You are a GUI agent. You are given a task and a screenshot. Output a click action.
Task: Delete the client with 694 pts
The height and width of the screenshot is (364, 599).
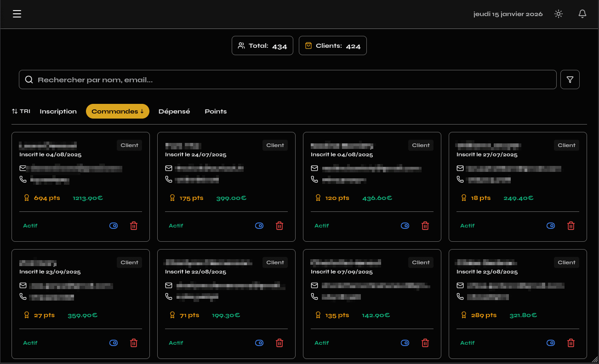pos(134,226)
